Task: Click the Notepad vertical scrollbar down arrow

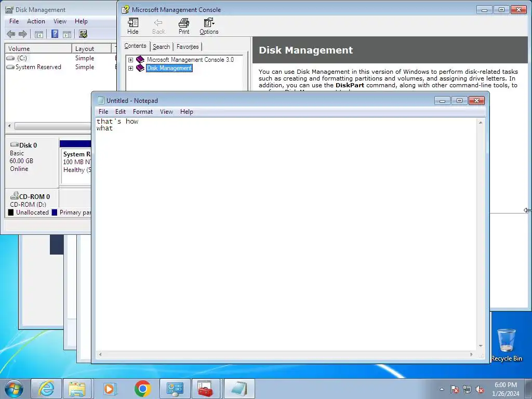Action: click(x=481, y=346)
